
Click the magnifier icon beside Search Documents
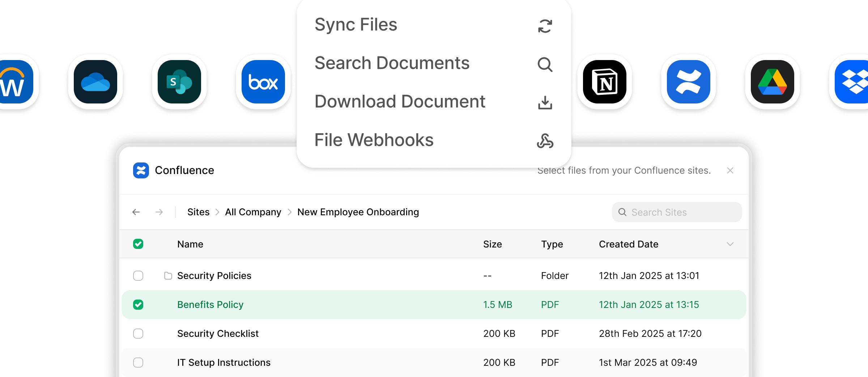coord(545,65)
